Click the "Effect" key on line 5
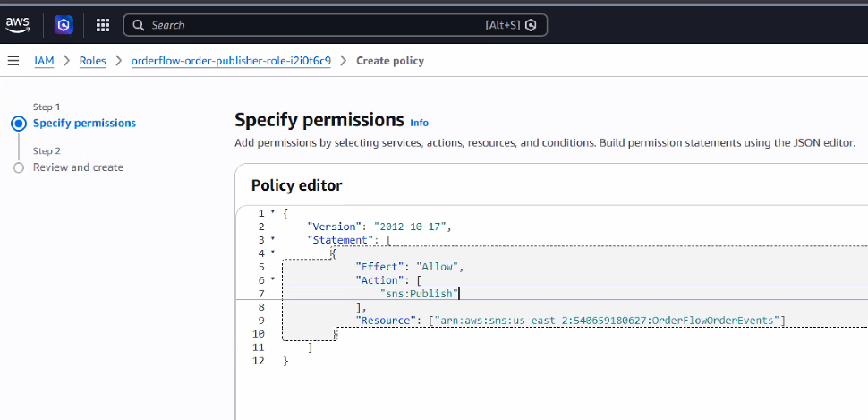 379,267
